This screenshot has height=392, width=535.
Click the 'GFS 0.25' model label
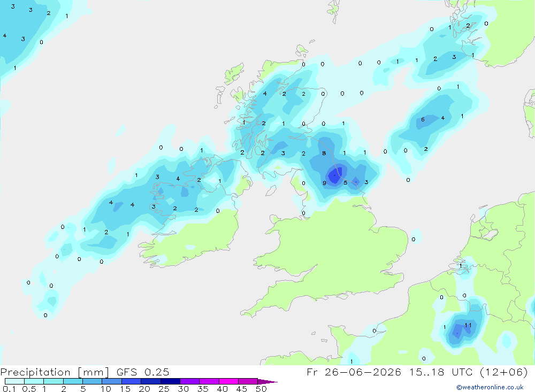coord(143,372)
